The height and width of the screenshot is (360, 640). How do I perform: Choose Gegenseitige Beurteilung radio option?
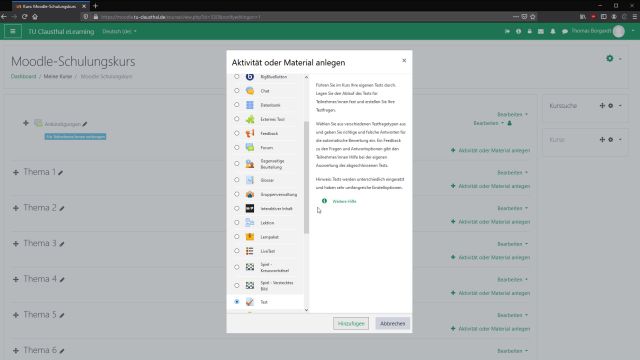[x=237, y=164]
